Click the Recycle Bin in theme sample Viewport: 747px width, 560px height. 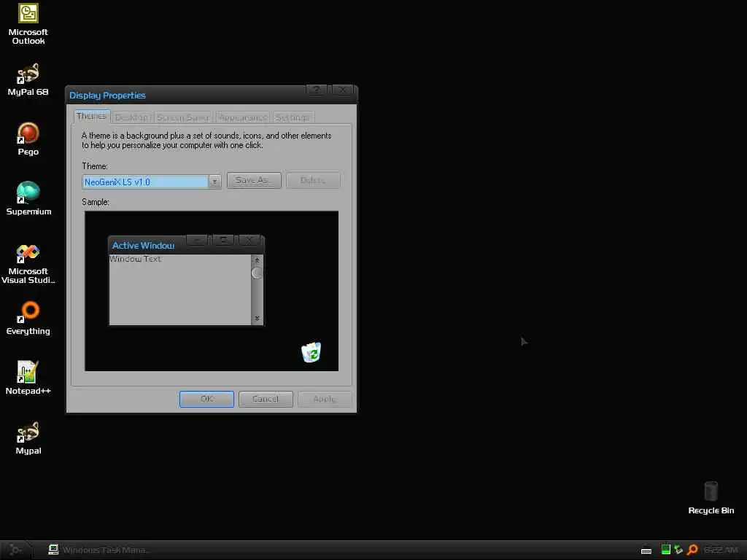tap(311, 352)
